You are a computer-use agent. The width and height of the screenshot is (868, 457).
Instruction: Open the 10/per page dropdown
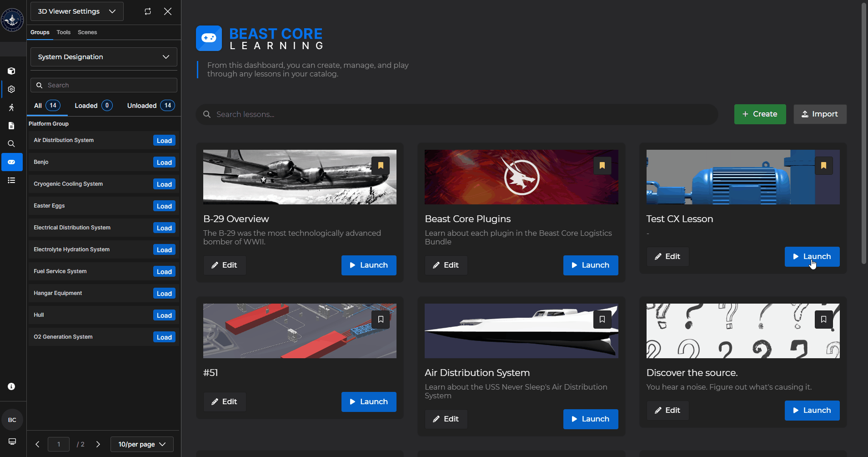[x=142, y=444]
